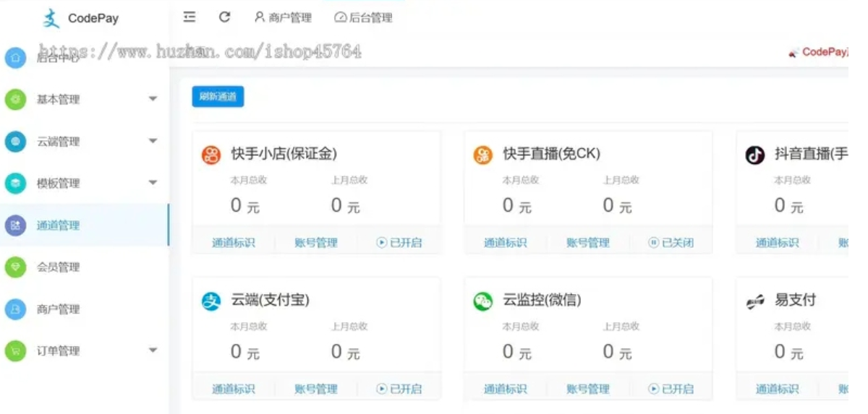
Task: Open 账号管理 for 快手直播(免CK)
Action: pos(588,243)
